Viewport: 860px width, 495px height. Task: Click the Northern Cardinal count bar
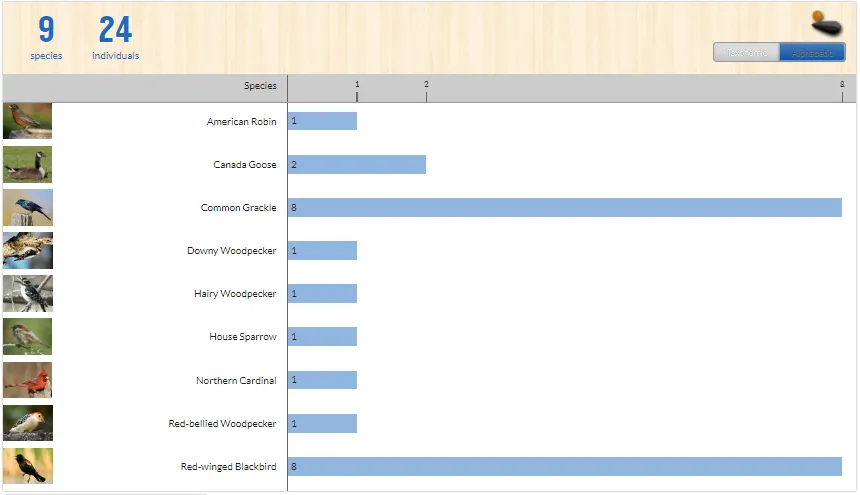(x=322, y=380)
